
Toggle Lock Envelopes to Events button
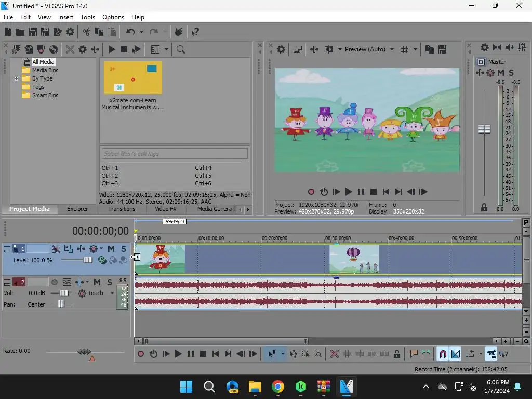tap(491, 354)
